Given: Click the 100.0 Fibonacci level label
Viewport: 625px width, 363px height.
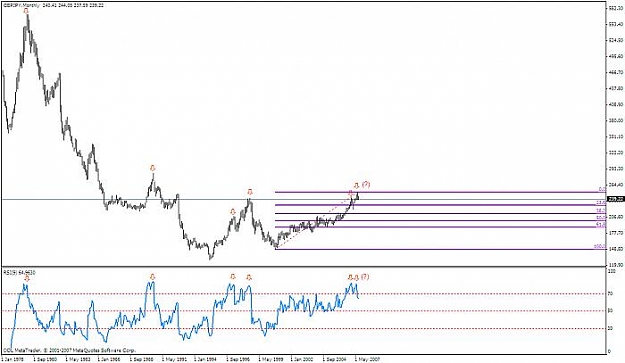Looking at the screenshot, I should pos(600,247).
